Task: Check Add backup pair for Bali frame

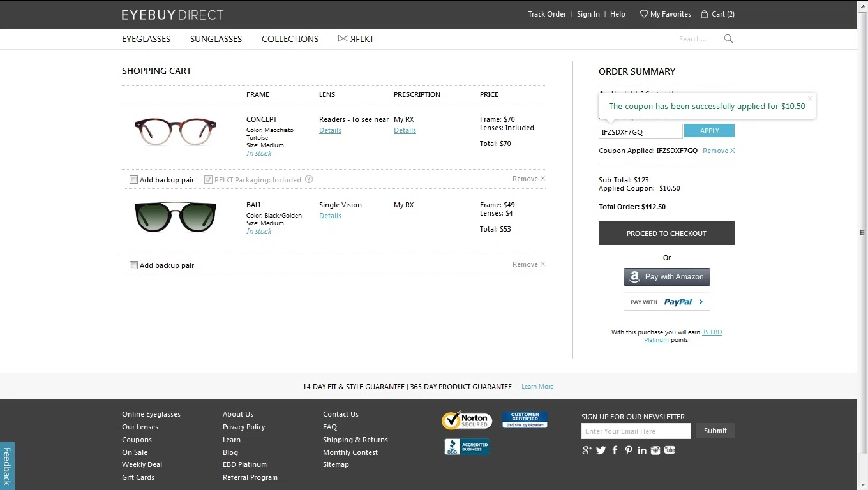Action: 133,265
